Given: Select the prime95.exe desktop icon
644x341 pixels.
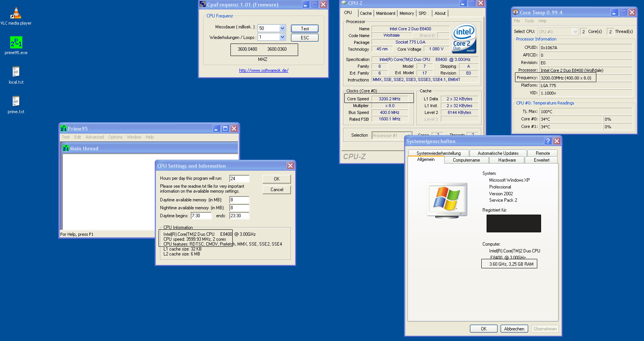Looking at the screenshot, I should pos(16,45).
